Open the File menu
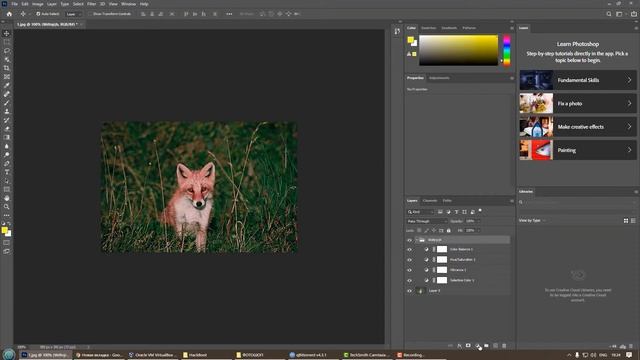This screenshot has height=360, width=640. point(14,4)
